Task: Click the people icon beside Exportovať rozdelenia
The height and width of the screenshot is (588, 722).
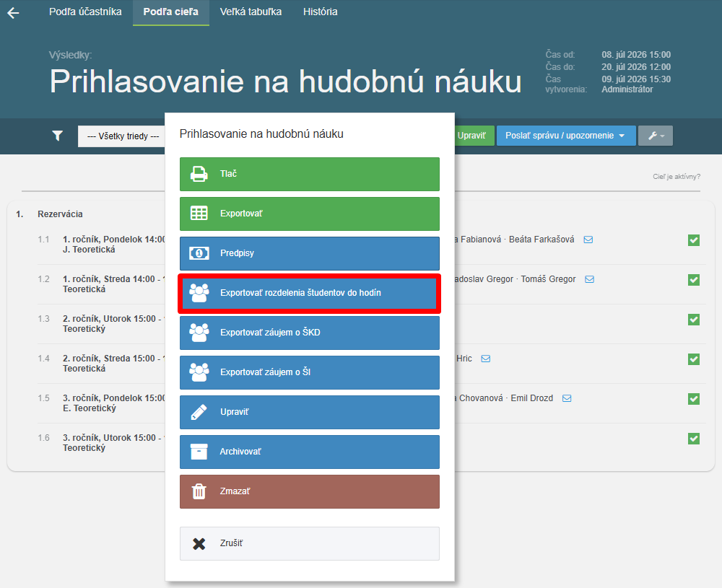Action: tap(199, 293)
